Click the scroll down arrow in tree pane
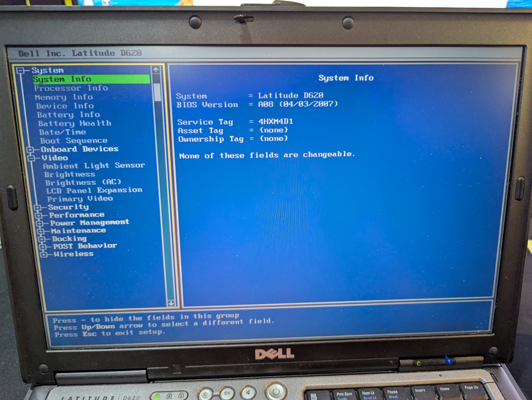 point(171,303)
